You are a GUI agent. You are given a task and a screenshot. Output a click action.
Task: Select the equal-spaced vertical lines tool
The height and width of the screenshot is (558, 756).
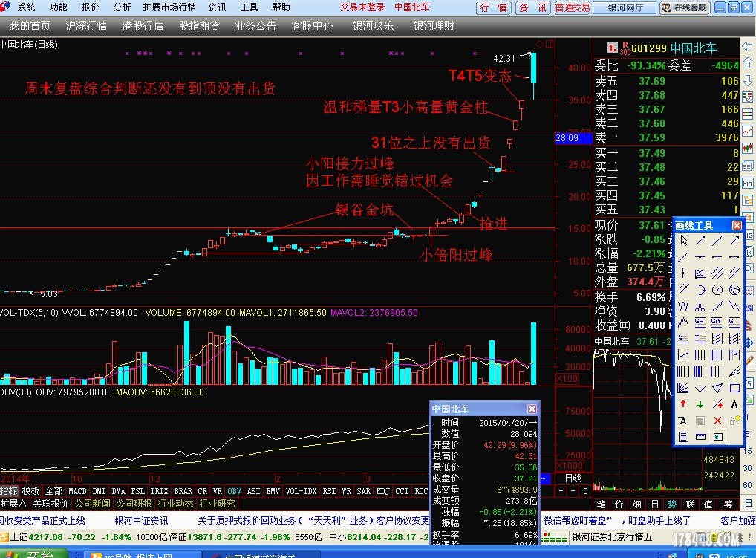click(x=700, y=355)
